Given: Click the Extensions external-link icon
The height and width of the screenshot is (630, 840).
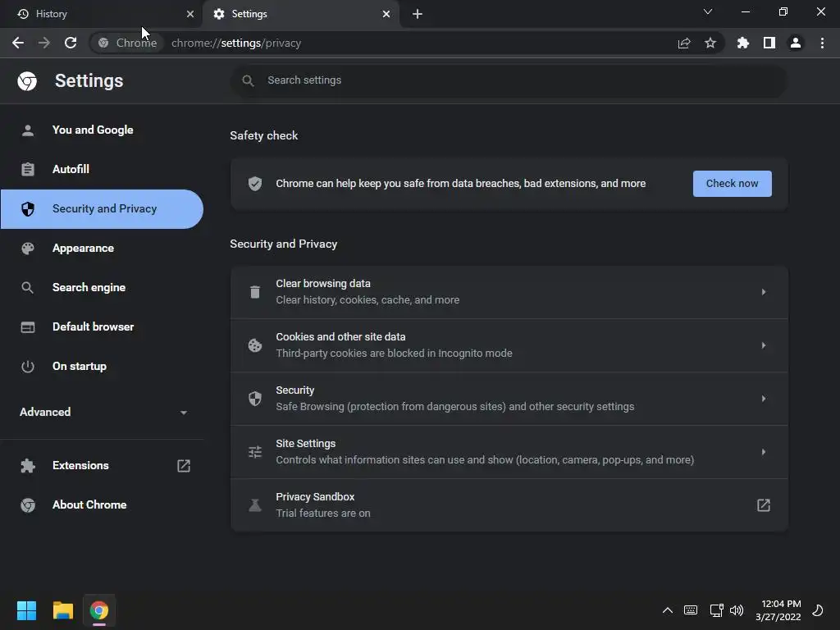Looking at the screenshot, I should pos(184,466).
